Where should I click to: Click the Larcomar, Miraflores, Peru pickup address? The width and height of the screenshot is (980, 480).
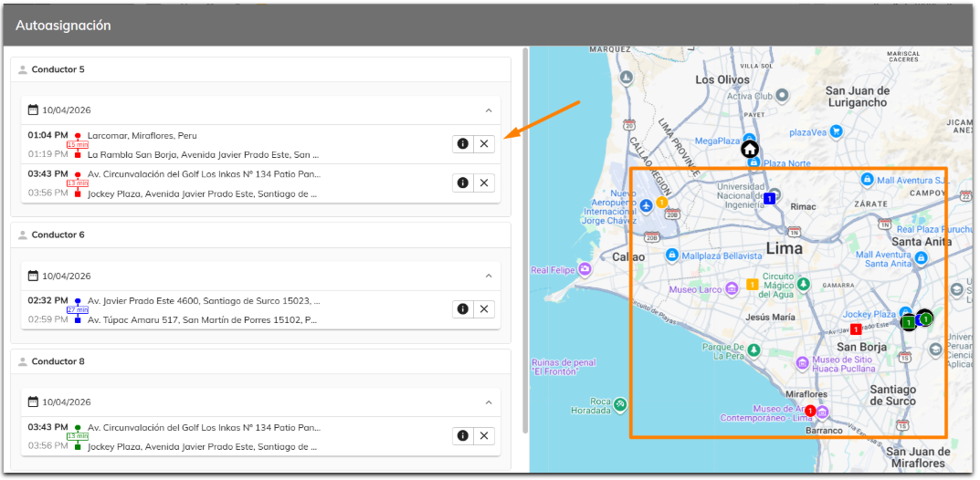point(142,135)
